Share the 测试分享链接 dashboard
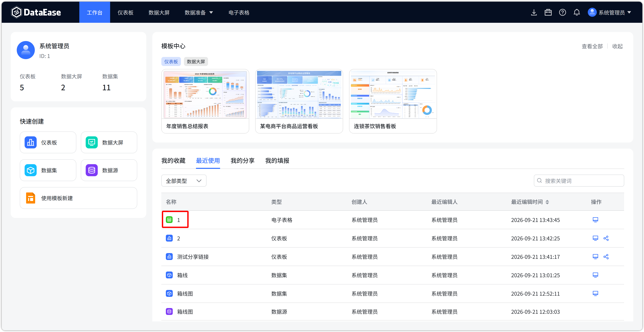This screenshot has height=332, width=644. 606,257
